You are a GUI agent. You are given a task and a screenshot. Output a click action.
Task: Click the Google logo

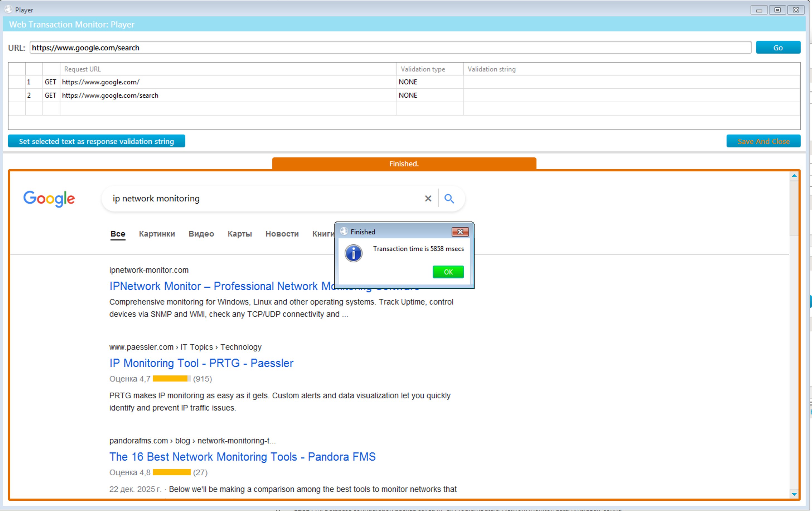[49, 198]
